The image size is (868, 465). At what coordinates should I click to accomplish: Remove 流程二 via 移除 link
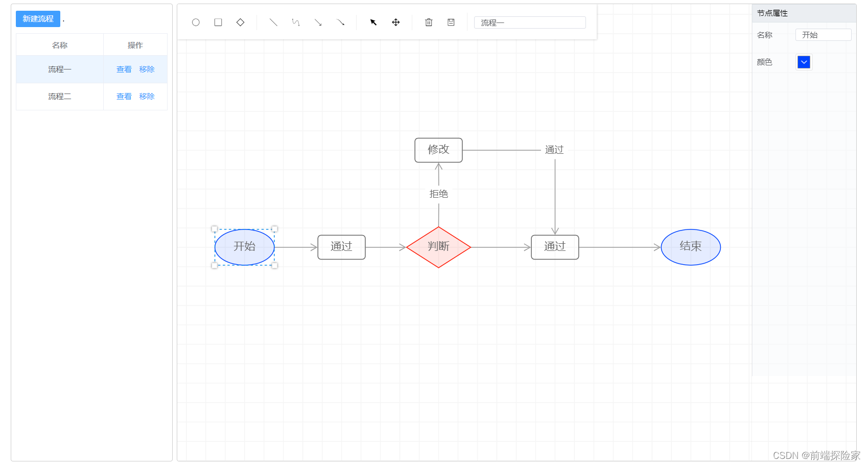[x=147, y=97]
